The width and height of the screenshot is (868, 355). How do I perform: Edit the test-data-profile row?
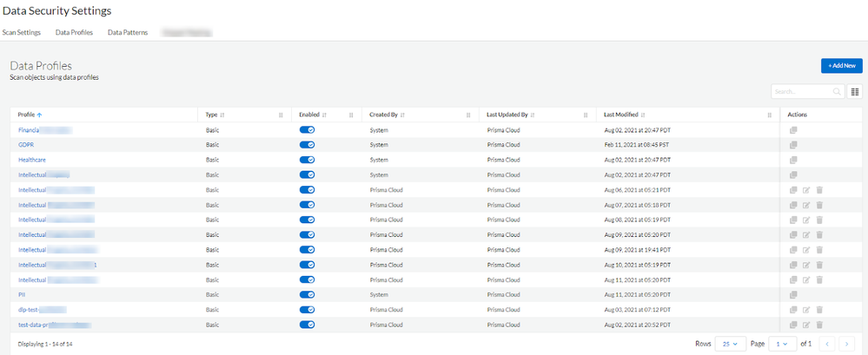(x=806, y=325)
